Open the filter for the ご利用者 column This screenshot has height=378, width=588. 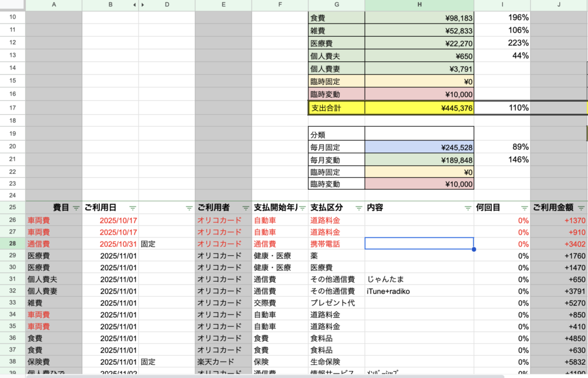click(246, 208)
